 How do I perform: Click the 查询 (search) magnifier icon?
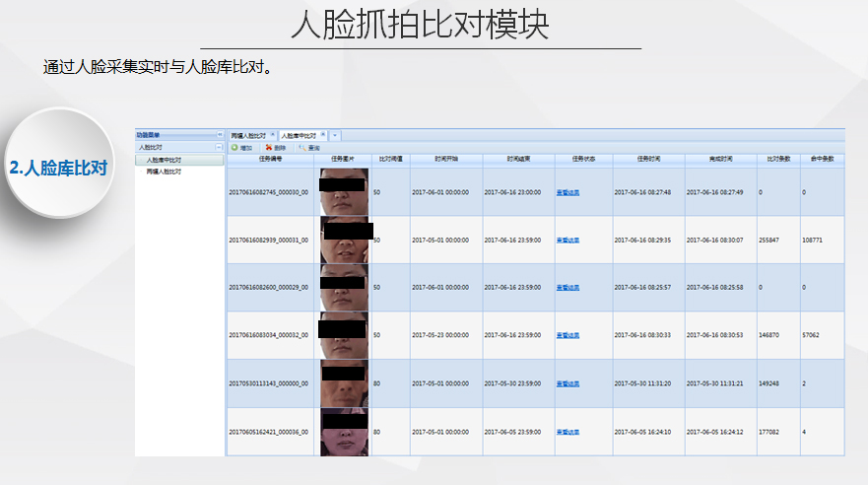click(x=301, y=147)
